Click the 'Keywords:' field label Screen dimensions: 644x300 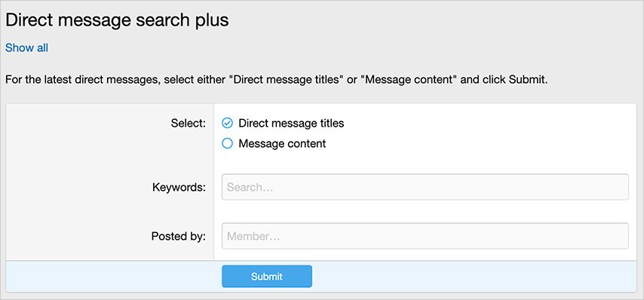(x=179, y=187)
